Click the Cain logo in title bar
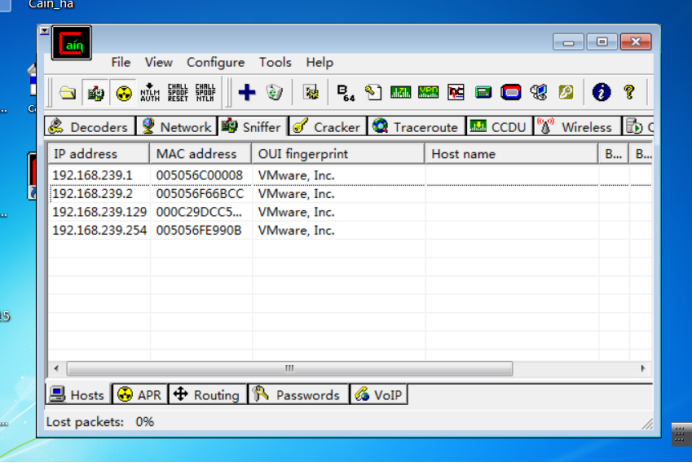Screen dimensions: 692x463 point(71,43)
